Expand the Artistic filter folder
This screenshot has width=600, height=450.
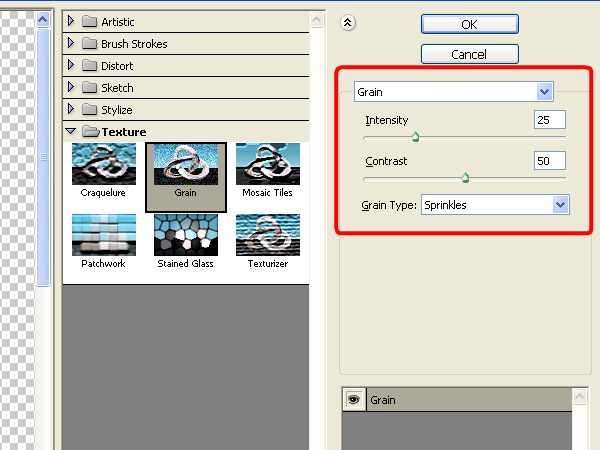pyautogui.click(x=71, y=21)
